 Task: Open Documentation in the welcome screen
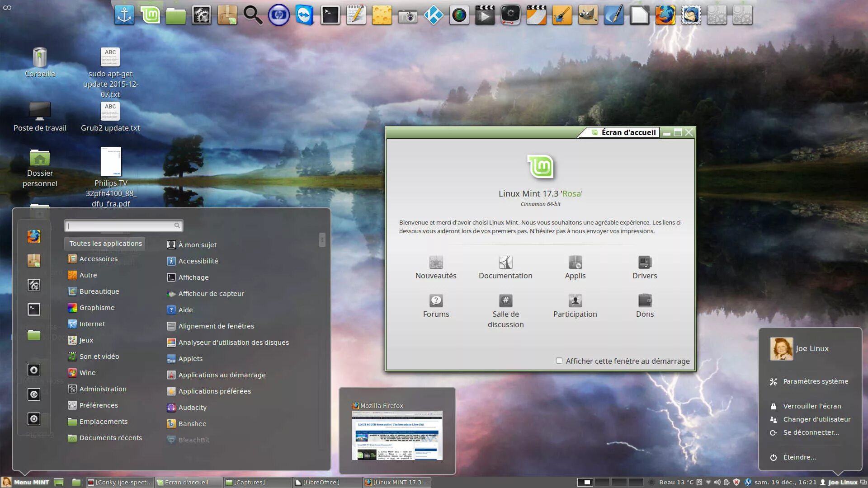coord(505,267)
